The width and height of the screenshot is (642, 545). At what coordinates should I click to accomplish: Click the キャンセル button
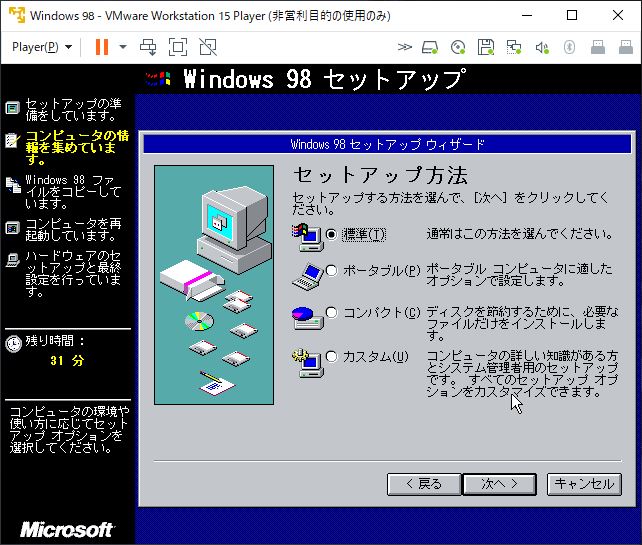click(584, 484)
